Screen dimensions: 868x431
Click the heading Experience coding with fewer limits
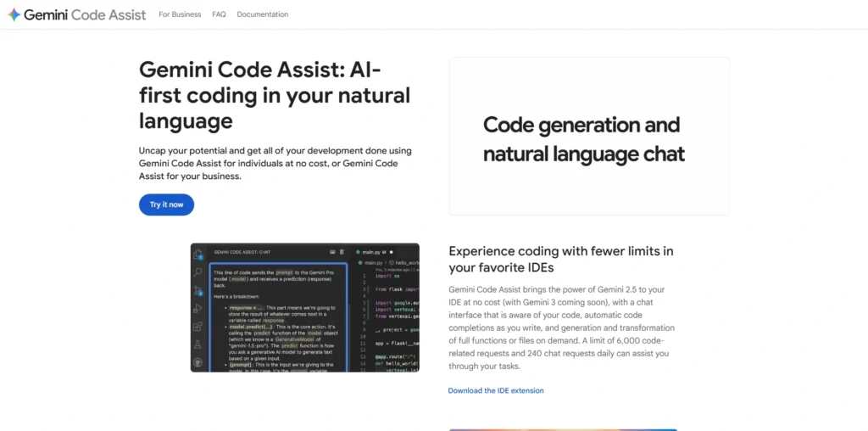point(561,260)
